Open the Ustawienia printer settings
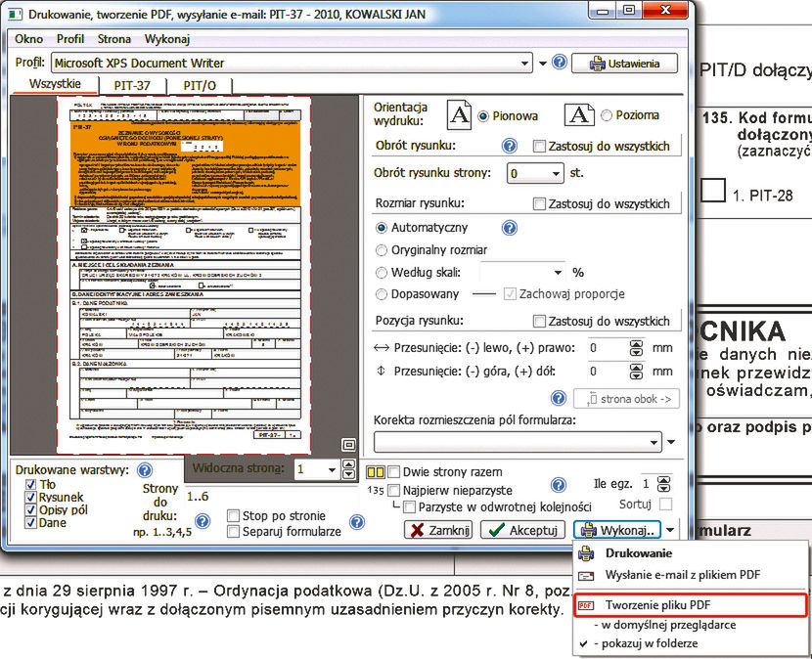Image resolution: width=812 pixels, height=659 pixels. pos(623,64)
